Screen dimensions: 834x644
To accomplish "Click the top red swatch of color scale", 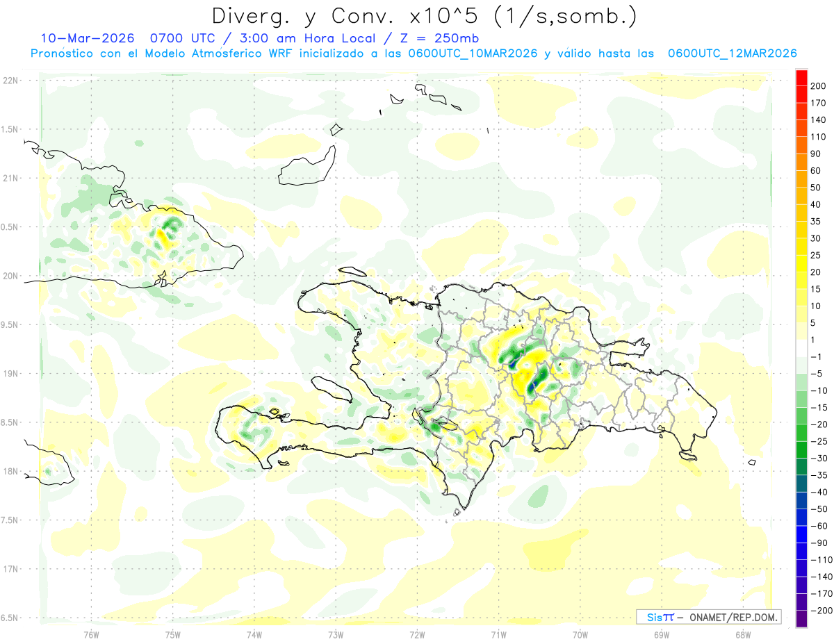I will pos(801,78).
